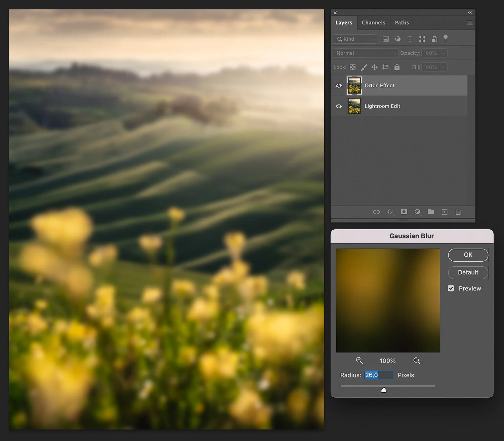Open the Paths tab
Image resolution: width=504 pixels, height=441 pixels.
pos(402,23)
